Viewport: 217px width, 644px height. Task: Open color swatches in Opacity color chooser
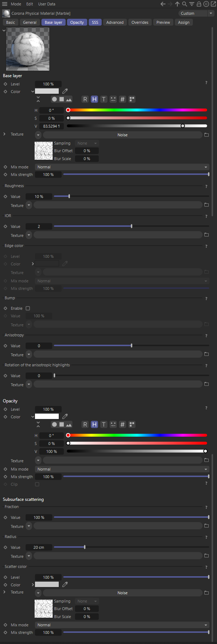click(132, 424)
